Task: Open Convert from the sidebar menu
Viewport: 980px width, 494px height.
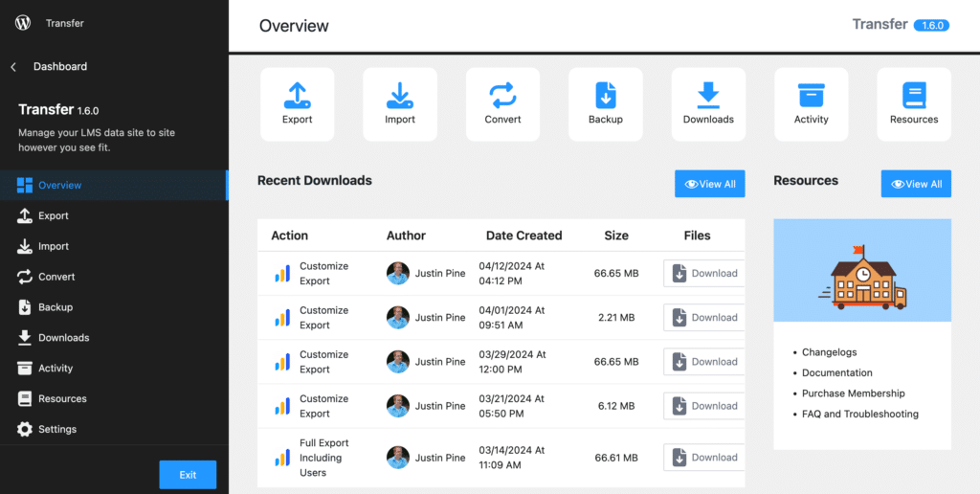Action: [56, 278]
